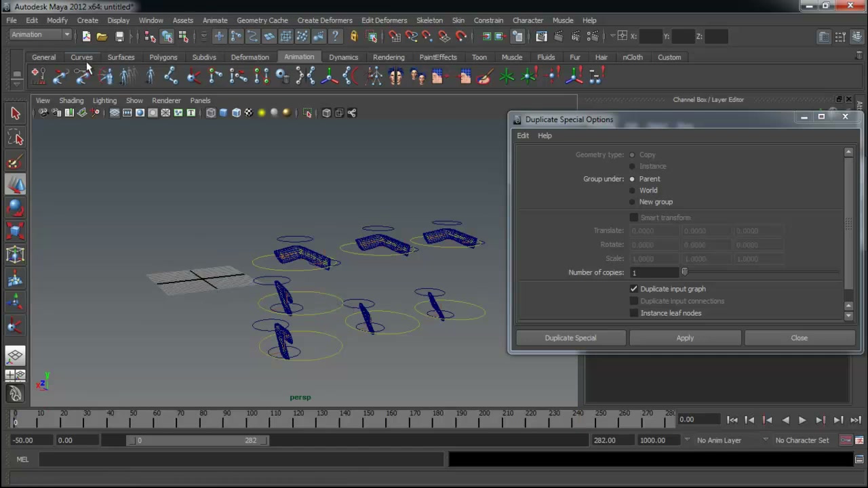Image resolution: width=868 pixels, height=488 pixels.
Task: Open Edit menu in Duplicate Special Options
Action: point(523,136)
